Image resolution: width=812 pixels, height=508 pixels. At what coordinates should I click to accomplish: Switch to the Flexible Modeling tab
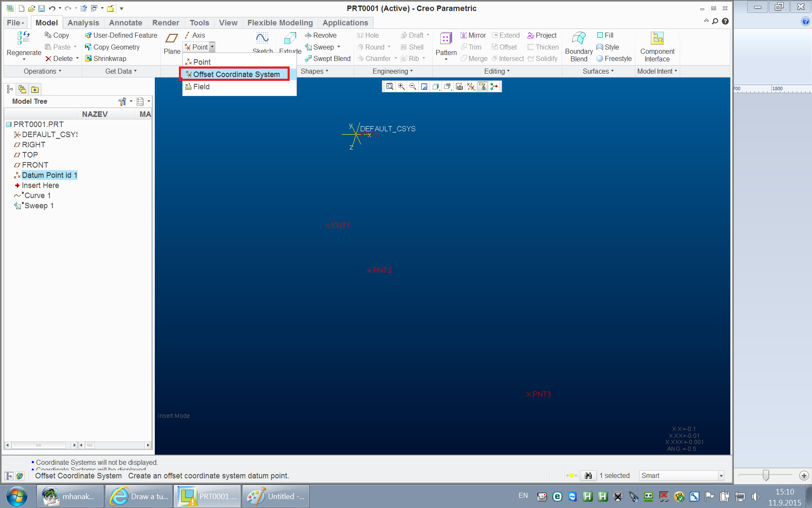click(280, 23)
